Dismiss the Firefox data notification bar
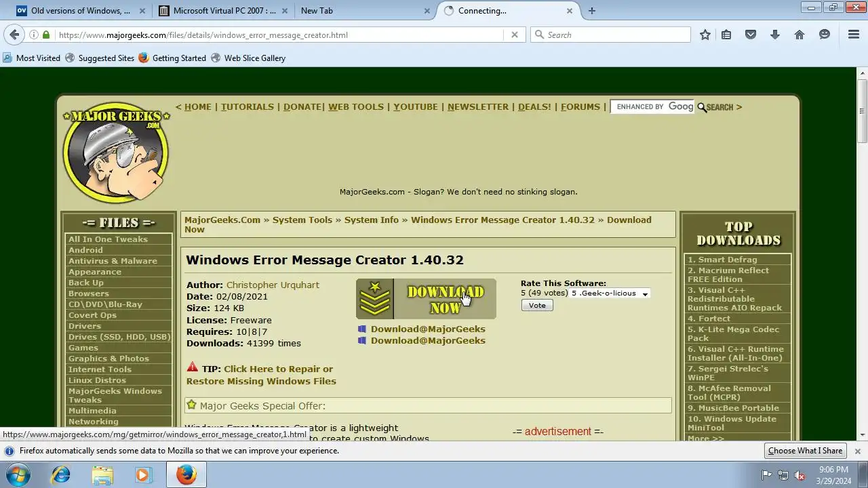 857,451
